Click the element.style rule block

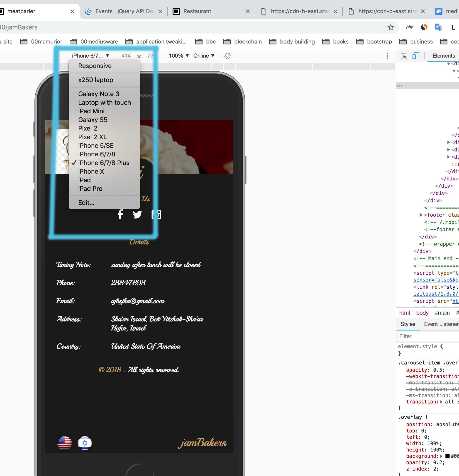tap(428, 350)
